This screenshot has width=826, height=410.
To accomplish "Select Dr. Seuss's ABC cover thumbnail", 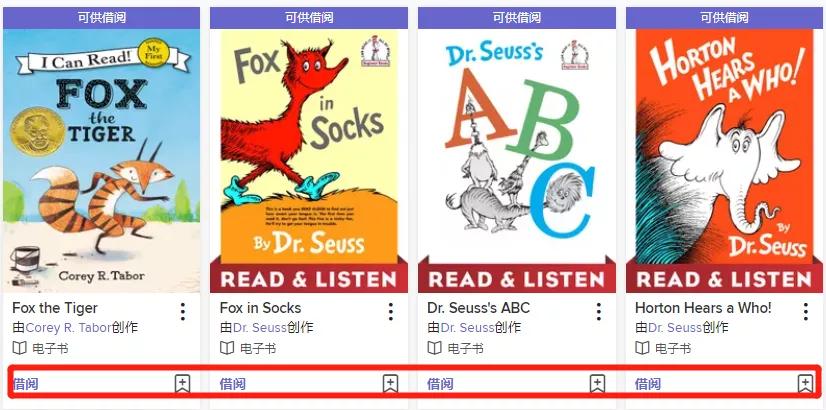I will point(517,161).
